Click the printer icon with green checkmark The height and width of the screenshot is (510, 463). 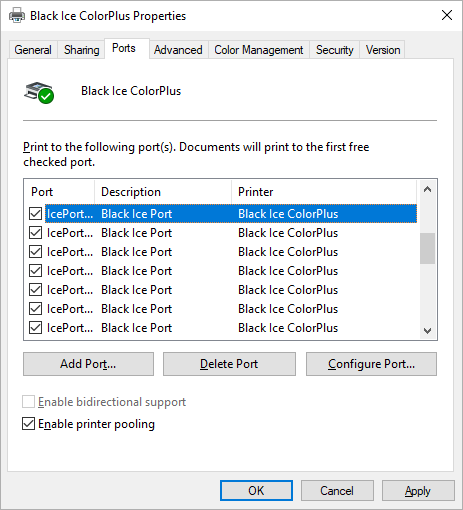pos(39,92)
